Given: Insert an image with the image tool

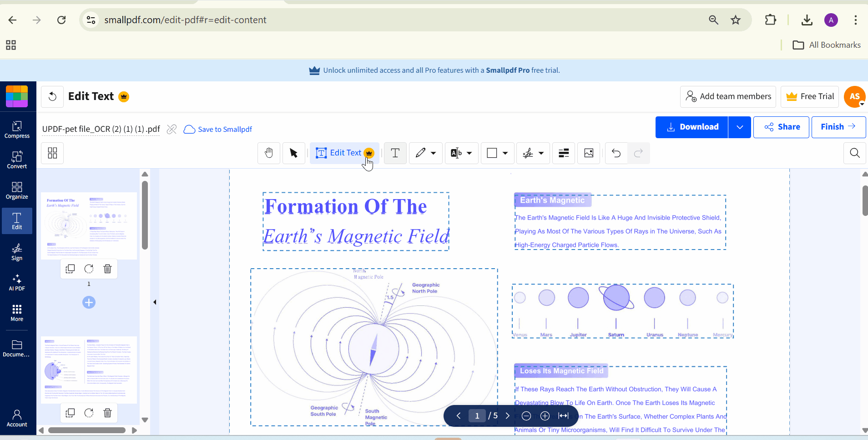Looking at the screenshot, I should (x=589, y=153).
